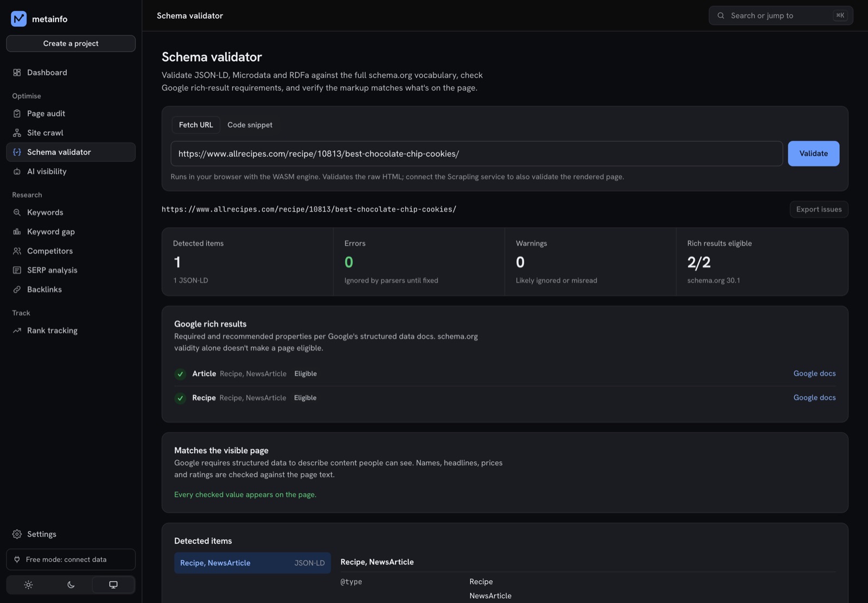
Task: Select system theme monitor icon
Action: [x=113, y=585]
